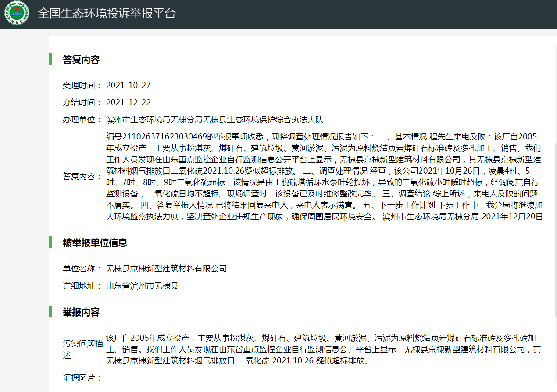Click the 单位名称 label
557x392 pixels.
point(82,268)
